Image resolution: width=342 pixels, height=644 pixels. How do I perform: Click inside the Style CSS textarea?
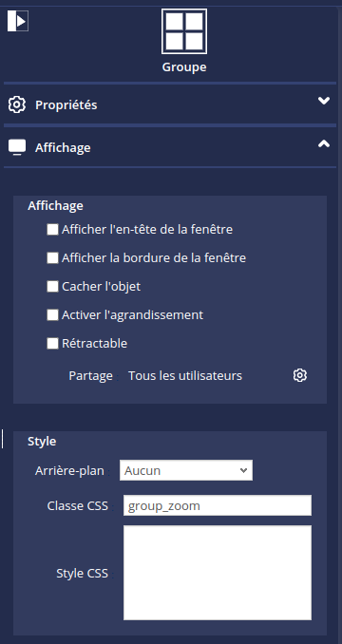click(x=218, y=573)
